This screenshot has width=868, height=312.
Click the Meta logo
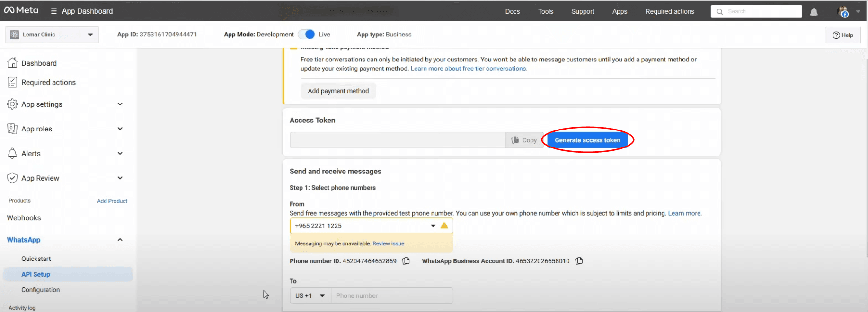[x=21, y=10]
